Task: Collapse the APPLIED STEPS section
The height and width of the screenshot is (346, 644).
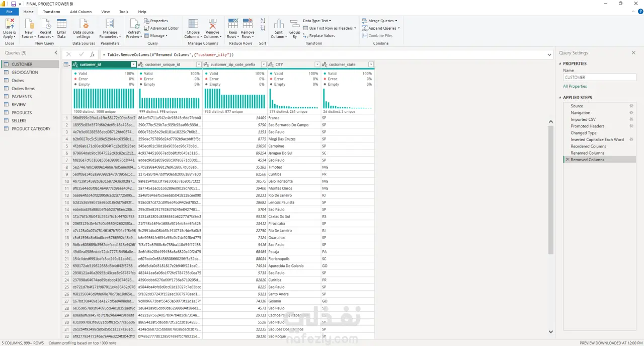Action: 559,98
